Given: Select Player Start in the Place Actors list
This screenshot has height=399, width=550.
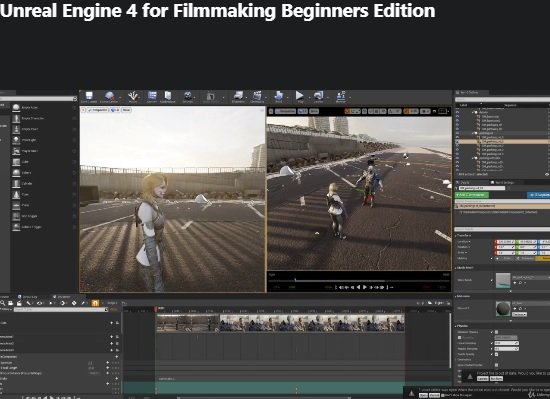Looking at the screenshot, I should coord(44,151).
